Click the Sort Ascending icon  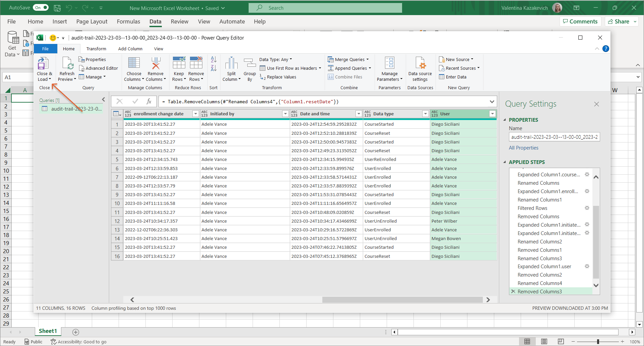point(213,60)
